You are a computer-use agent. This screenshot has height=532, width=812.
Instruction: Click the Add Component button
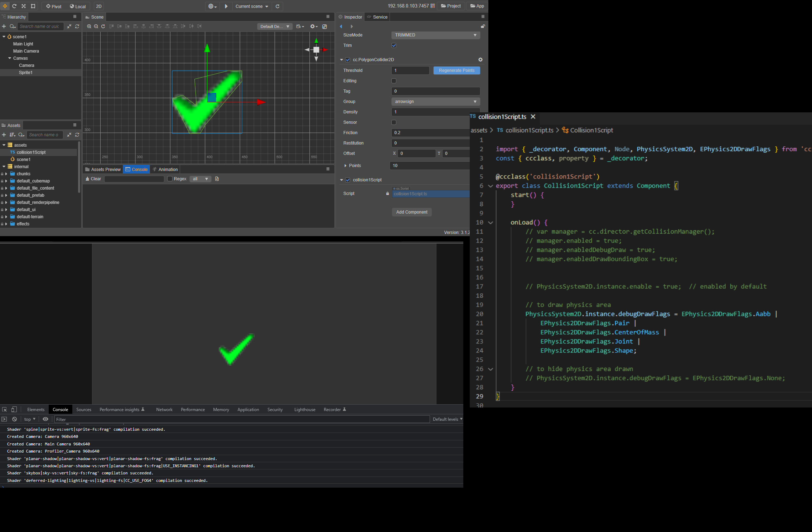click(412, 212)
